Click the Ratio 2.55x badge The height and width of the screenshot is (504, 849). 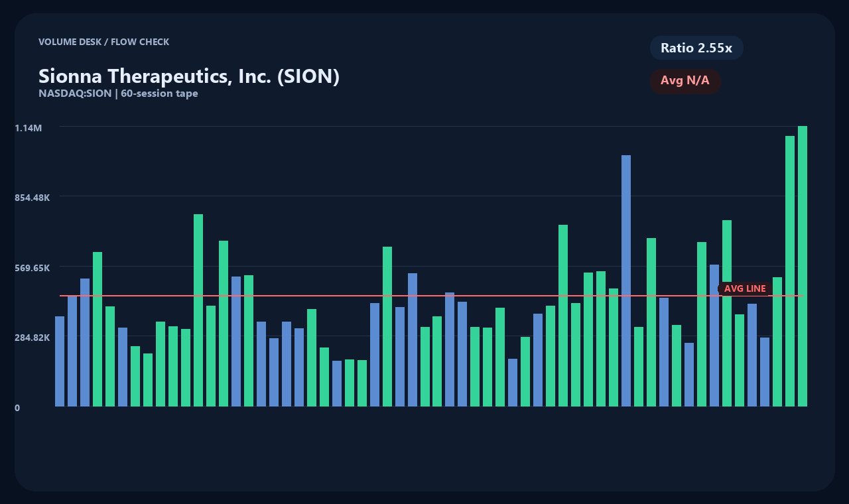pos(696,48)
